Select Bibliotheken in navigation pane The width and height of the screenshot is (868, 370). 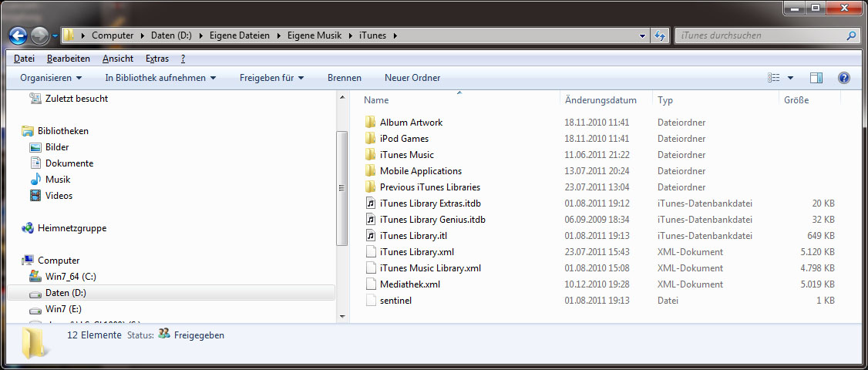[x=62, y=131]
